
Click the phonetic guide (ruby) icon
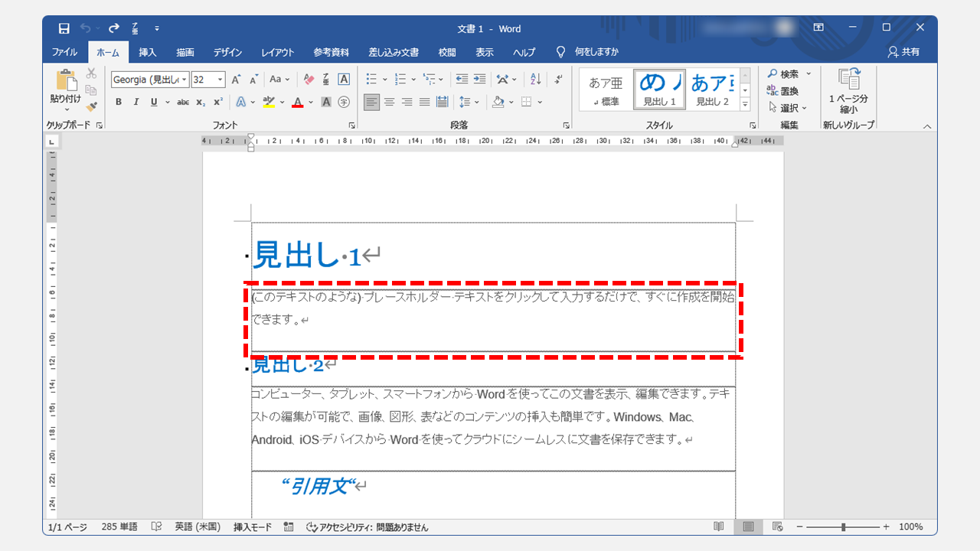326,80
